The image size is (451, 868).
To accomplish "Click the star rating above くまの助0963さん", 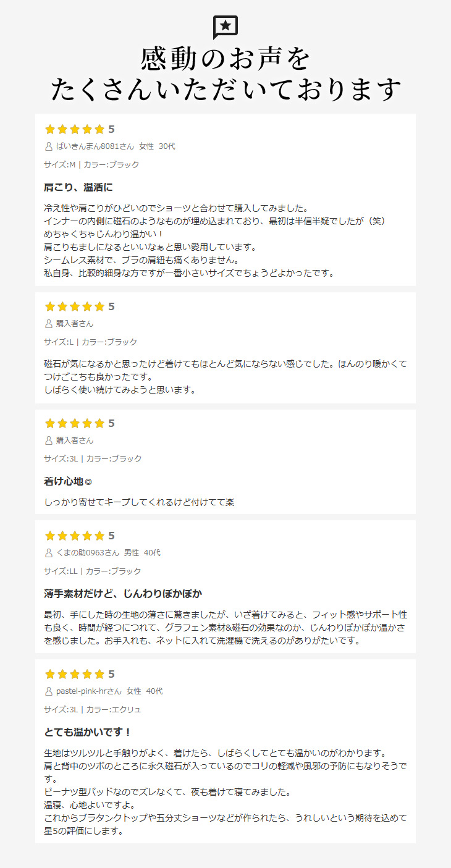I will (x=75, y=536).
